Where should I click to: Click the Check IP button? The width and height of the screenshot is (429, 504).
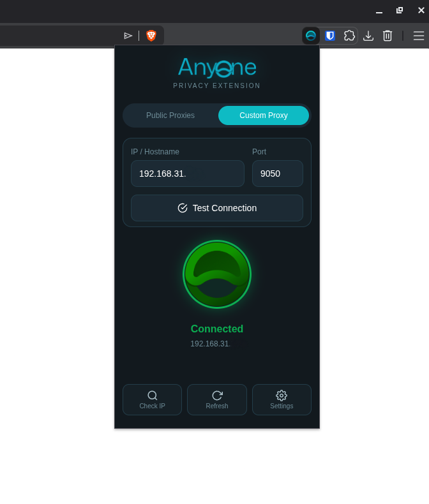click(x=152, y=399)
